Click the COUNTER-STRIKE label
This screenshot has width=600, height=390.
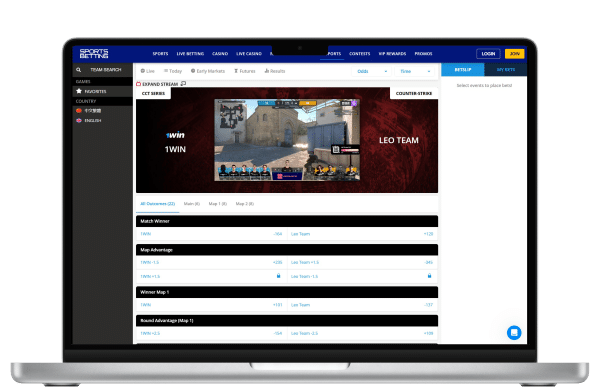coord(414,93)
